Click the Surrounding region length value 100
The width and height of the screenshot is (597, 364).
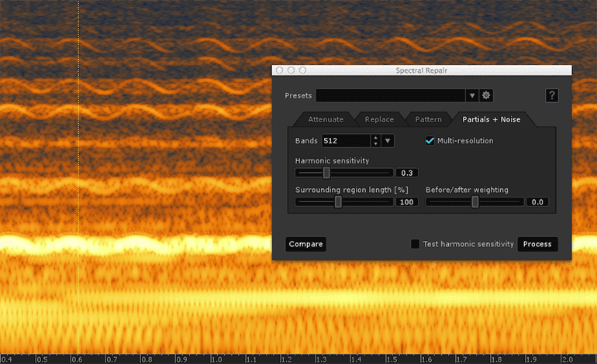pyautogui.click(x=407, y=202)
